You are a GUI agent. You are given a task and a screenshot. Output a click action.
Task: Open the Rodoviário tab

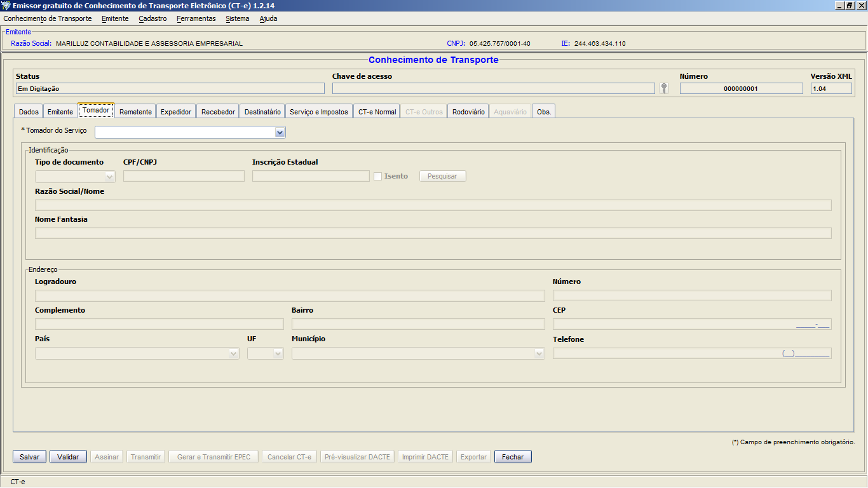coord(468,112)
